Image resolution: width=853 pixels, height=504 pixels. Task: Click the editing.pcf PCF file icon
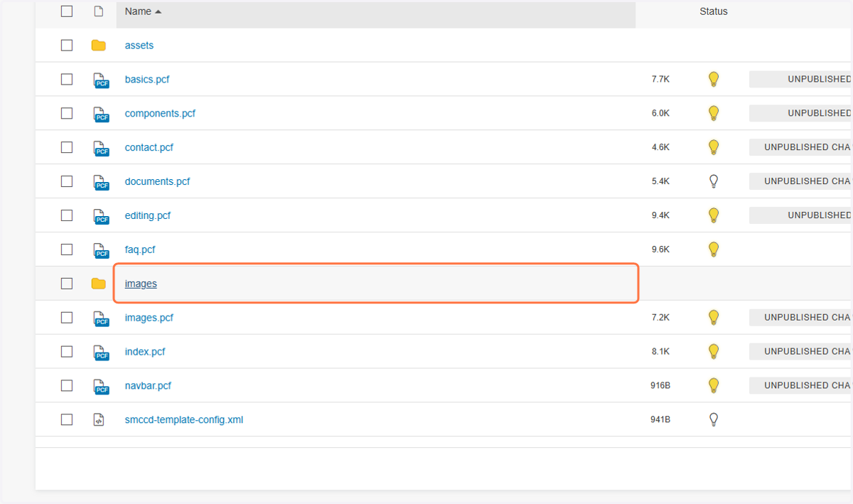[x=101, y=216]
